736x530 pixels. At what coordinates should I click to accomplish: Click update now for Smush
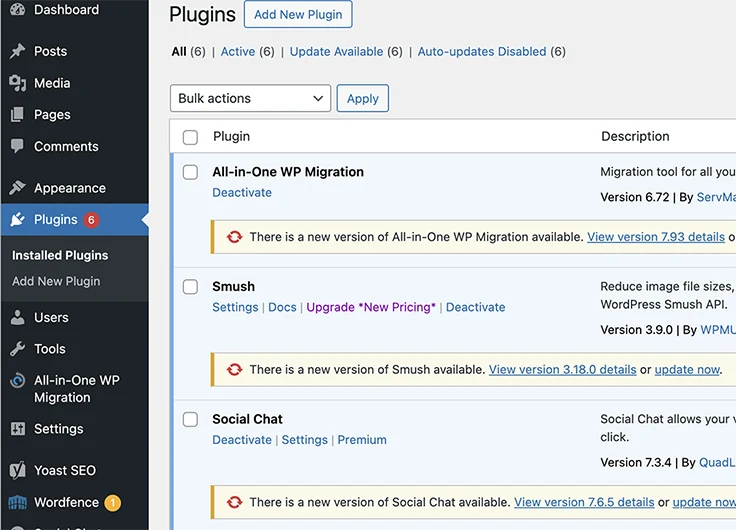point(687,370)
